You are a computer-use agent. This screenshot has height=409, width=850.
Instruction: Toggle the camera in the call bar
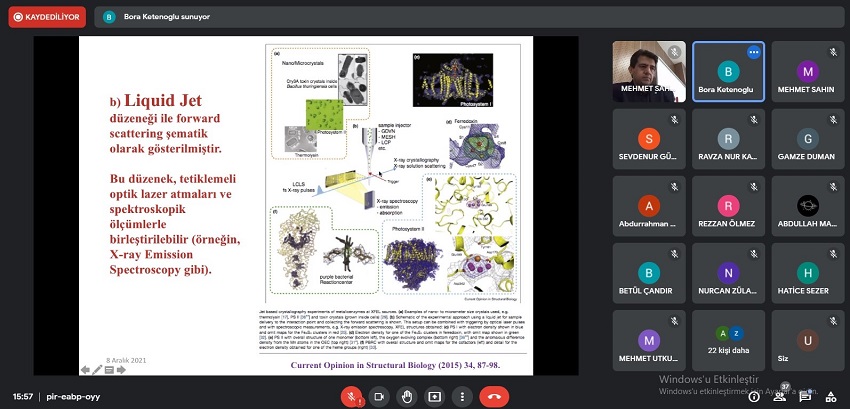click(379, 396)
